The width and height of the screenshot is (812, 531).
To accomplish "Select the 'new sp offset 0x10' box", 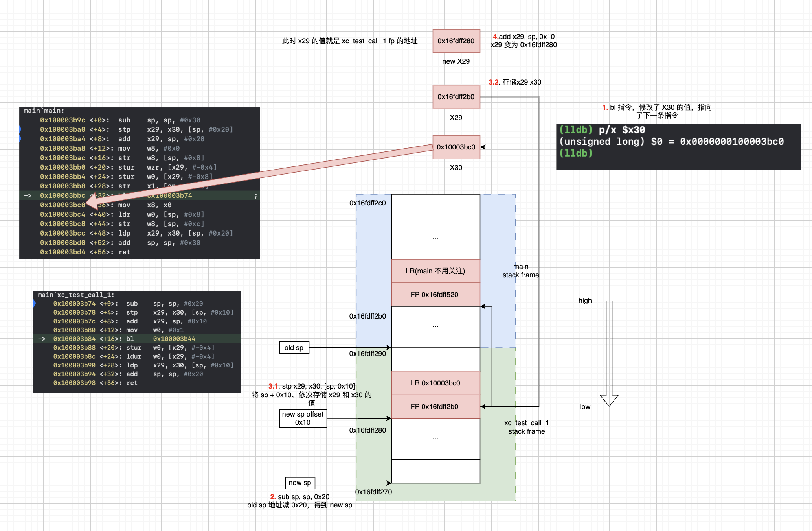I will (x=303, y=419).
